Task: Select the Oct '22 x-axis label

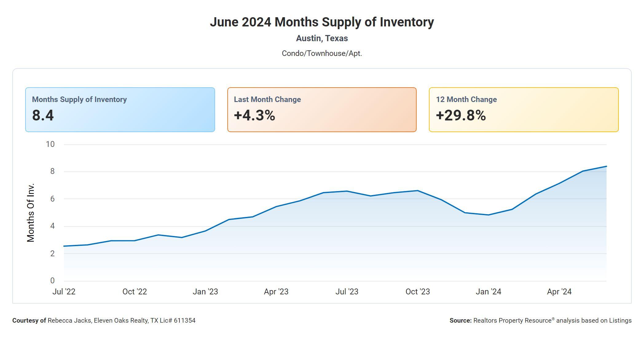Action: click(x=135, y=292)
